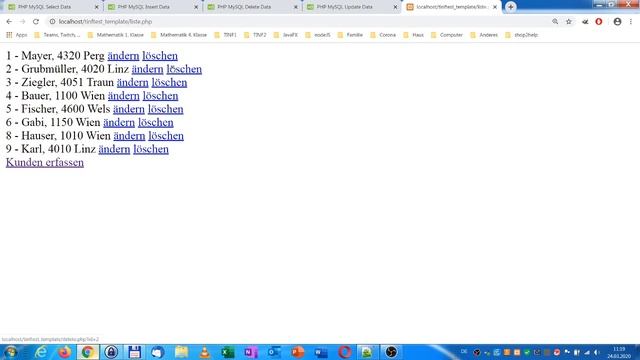Open the Mathematik 1. Klasse bookmark folder
The image size is (640, 360).
coord(116,35)
